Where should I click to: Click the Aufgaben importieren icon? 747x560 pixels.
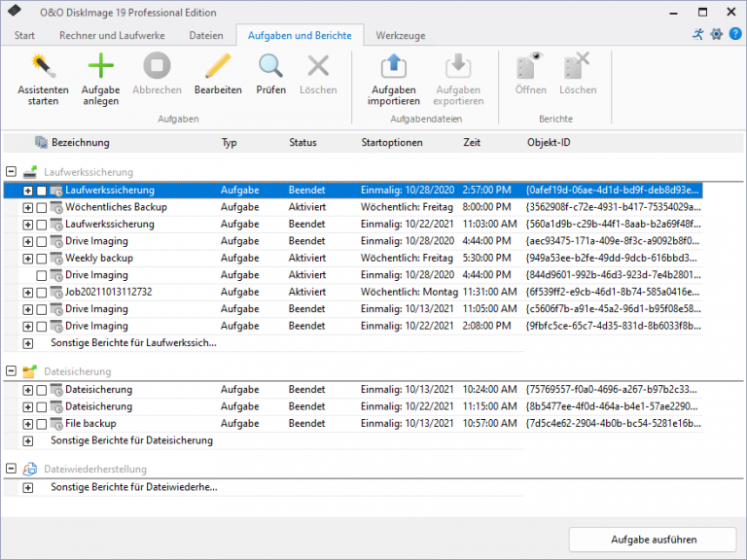pyautogui.click(x=394, y=67)
